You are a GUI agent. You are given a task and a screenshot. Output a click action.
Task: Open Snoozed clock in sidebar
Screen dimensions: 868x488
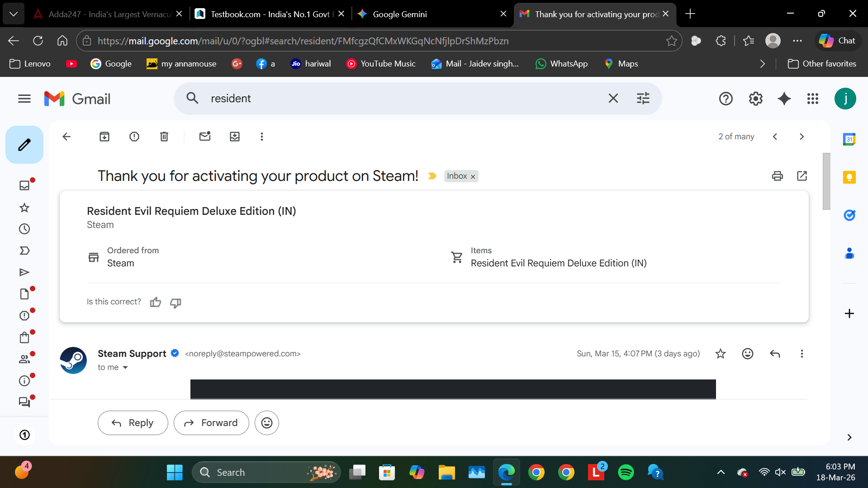pyautogui.click(x=24, y=229)
